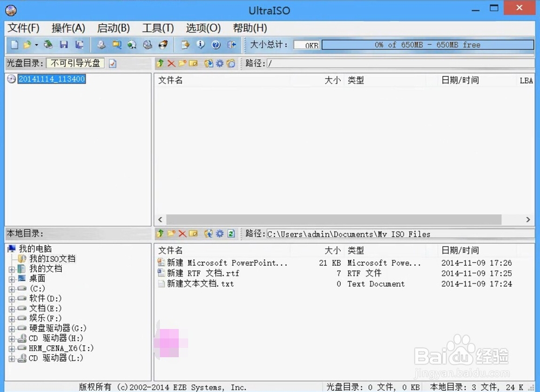540x392 pixels.
Task: Open the dropdown arrow beside Open icon
Action: [36, 45]
